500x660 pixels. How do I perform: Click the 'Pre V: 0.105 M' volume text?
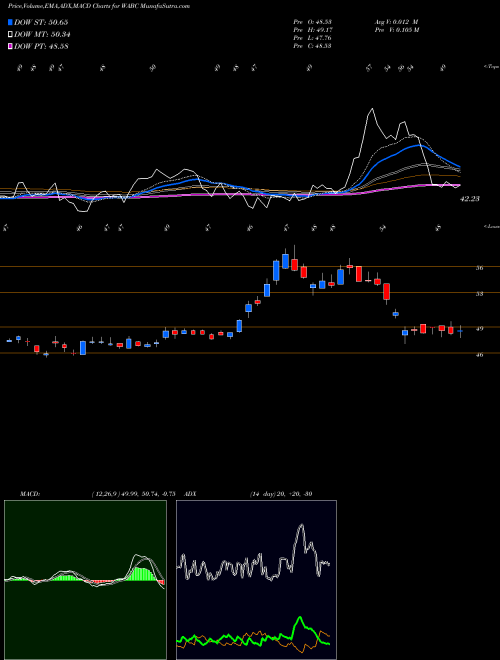(x=396, y=30)
